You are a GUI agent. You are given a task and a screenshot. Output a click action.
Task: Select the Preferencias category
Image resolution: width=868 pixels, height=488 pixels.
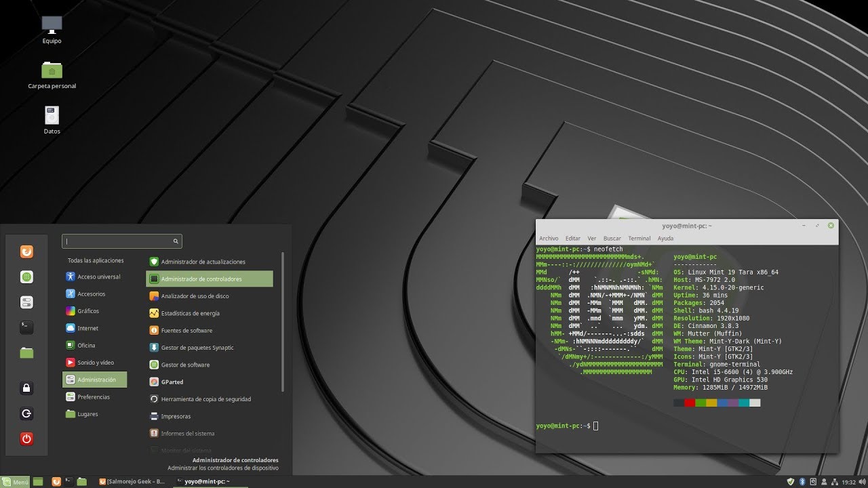(x=94, y=397)
